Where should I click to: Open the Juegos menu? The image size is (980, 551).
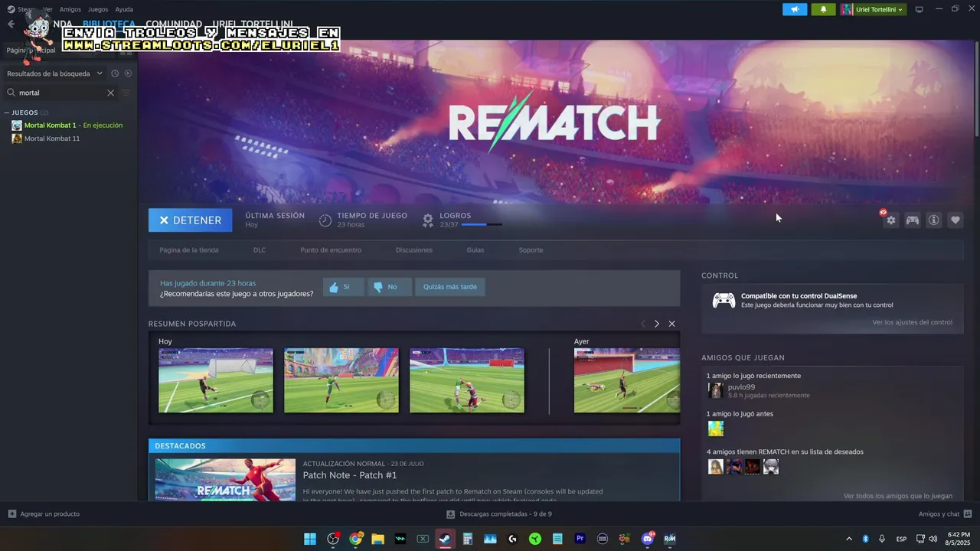coord(98,9)
